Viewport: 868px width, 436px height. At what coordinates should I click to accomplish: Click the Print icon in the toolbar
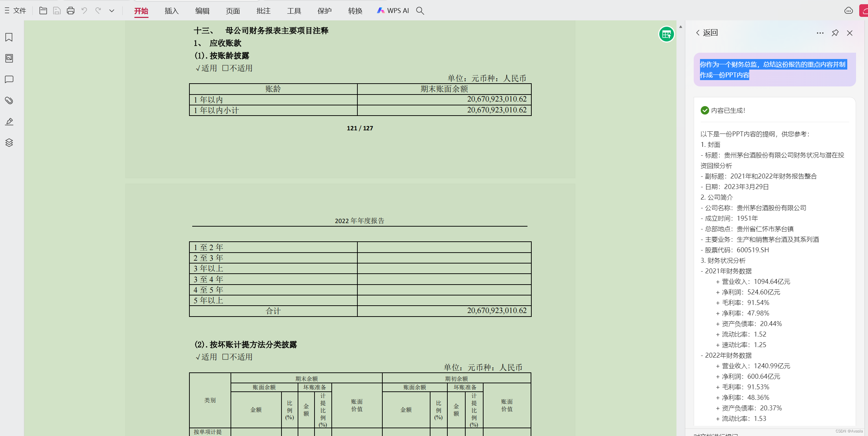point(70,11)
